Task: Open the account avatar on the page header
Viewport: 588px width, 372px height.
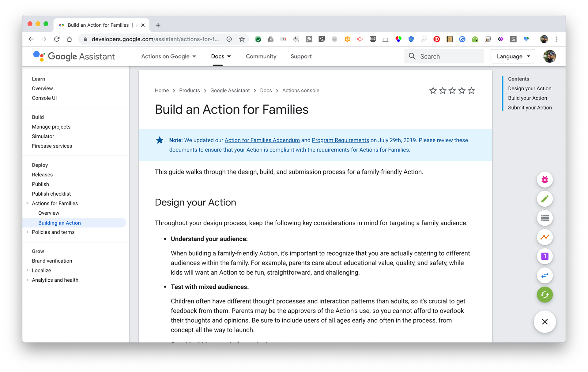Action: 549,56
